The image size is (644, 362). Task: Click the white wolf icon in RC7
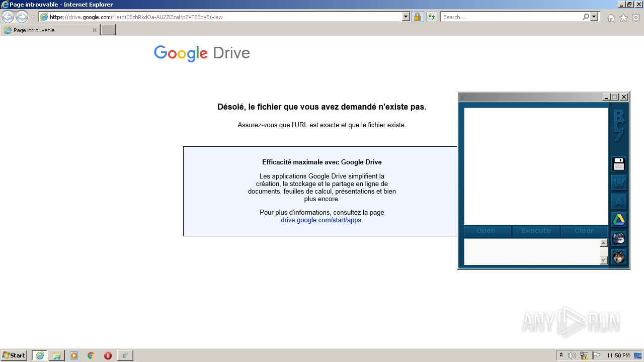point(618,238)
